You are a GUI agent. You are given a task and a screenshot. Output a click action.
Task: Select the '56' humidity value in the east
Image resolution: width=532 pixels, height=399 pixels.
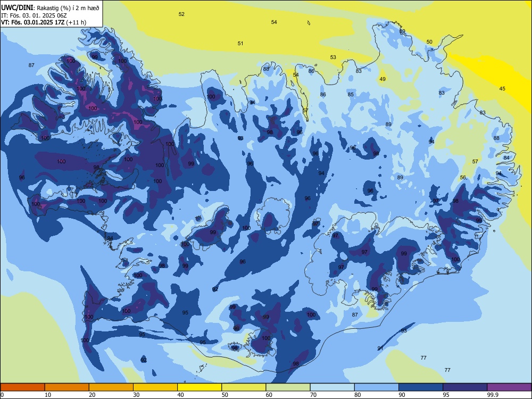coord(463,178)
